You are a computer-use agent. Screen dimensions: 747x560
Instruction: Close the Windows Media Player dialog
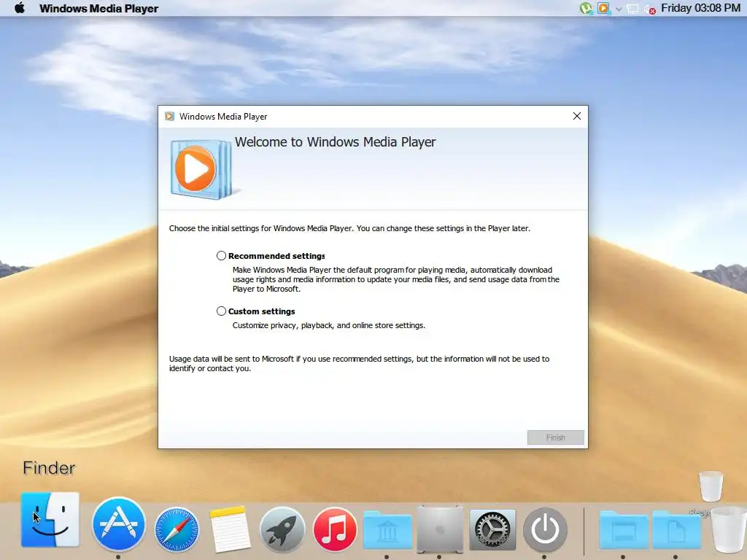tap(577, 116)
